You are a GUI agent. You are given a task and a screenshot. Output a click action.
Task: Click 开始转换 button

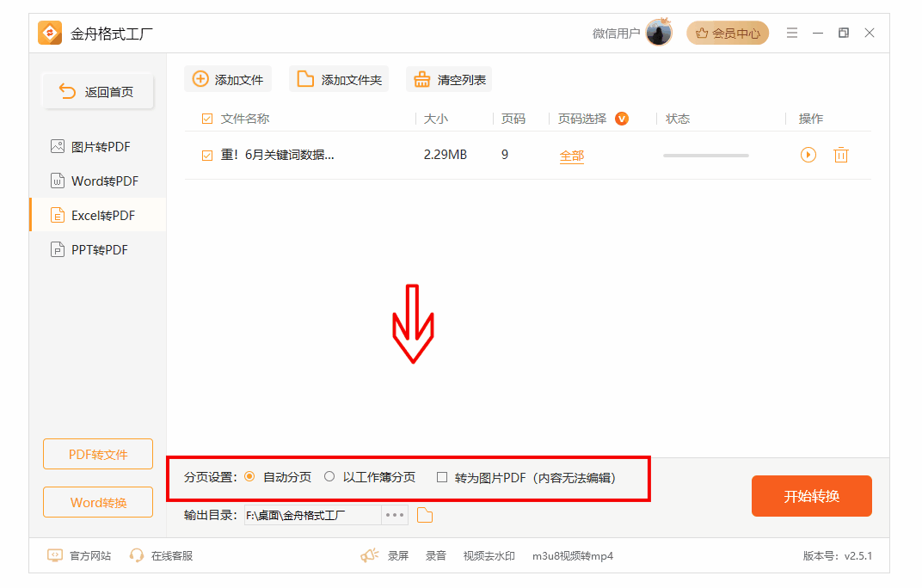tap(811, 496)
